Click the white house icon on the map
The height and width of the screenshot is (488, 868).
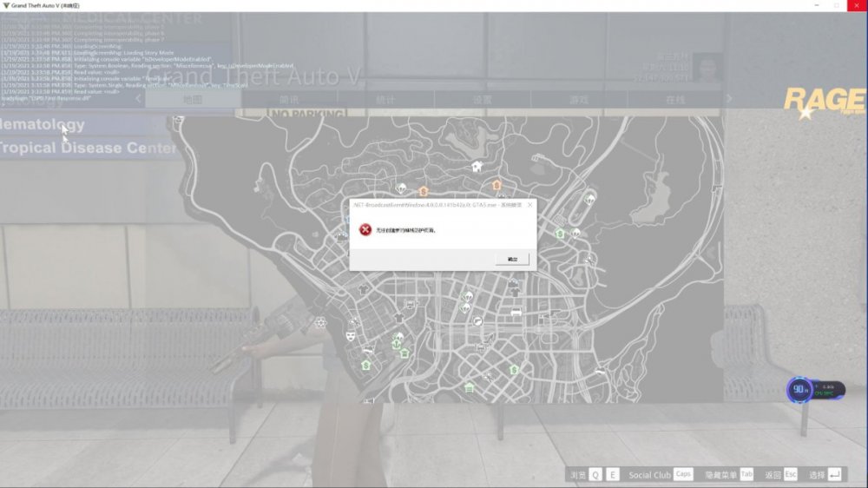tap(476, 167)
